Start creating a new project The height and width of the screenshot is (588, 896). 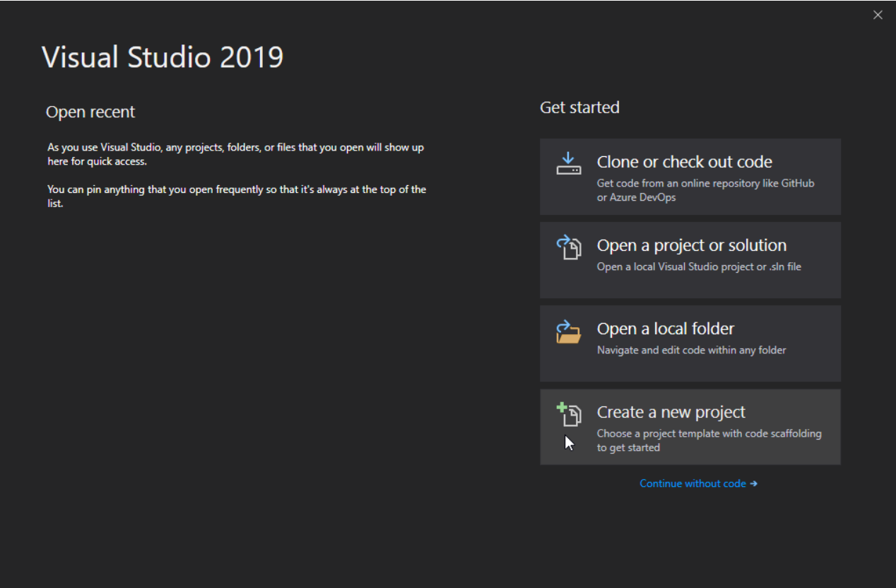click(689, 426)
